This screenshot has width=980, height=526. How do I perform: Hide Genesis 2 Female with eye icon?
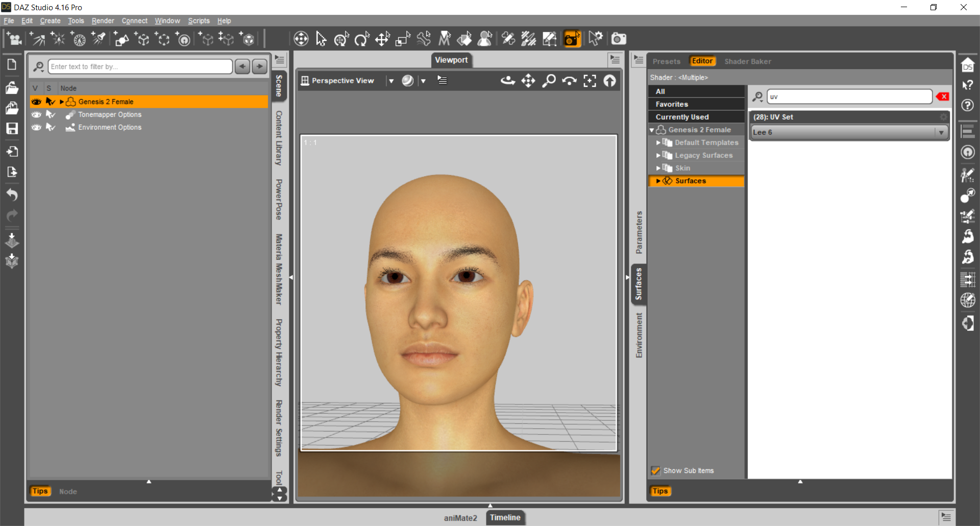[36, 102]
